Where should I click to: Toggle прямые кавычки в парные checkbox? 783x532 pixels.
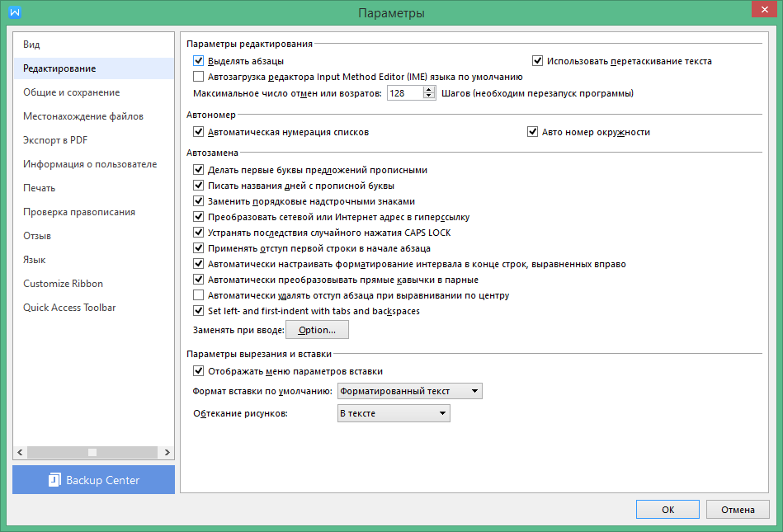(198, 280)
